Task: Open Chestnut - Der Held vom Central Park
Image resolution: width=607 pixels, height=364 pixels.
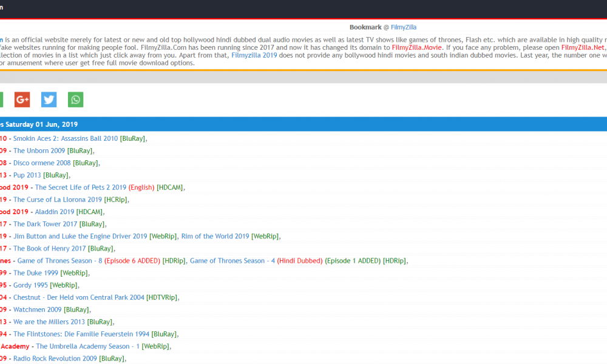Action: (78, 297)
